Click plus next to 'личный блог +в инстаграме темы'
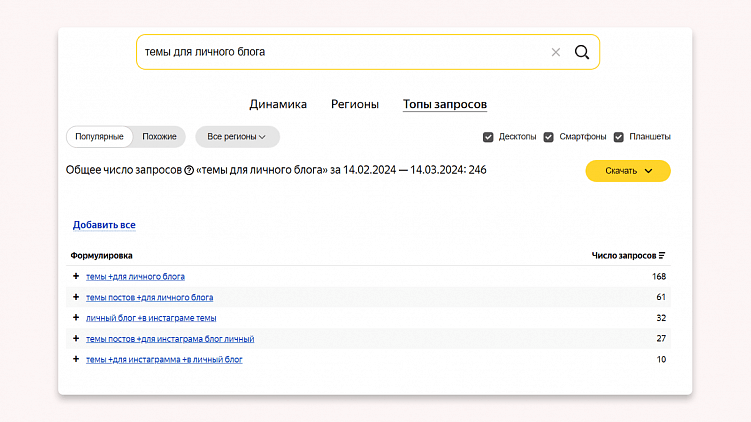 pyautogui.click(x=75, y=318)
